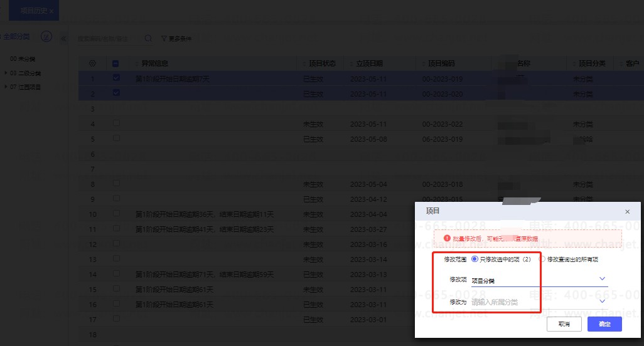Click project code 00-2023-020
Viewport: 644px width, 346px height.
(443, 94)
